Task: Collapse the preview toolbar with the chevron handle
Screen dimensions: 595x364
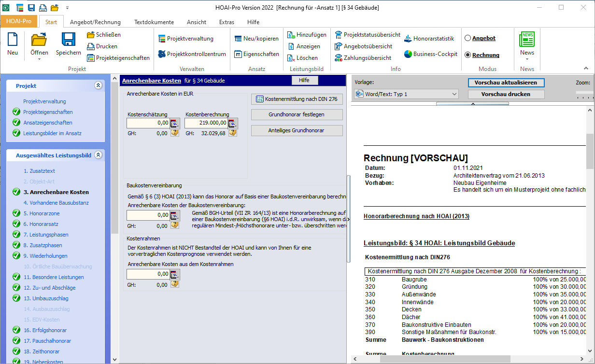Action: tap(472, 104)
